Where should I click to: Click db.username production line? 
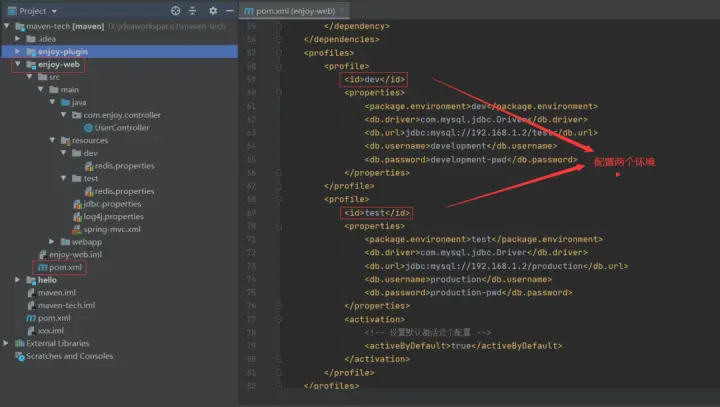458,279
